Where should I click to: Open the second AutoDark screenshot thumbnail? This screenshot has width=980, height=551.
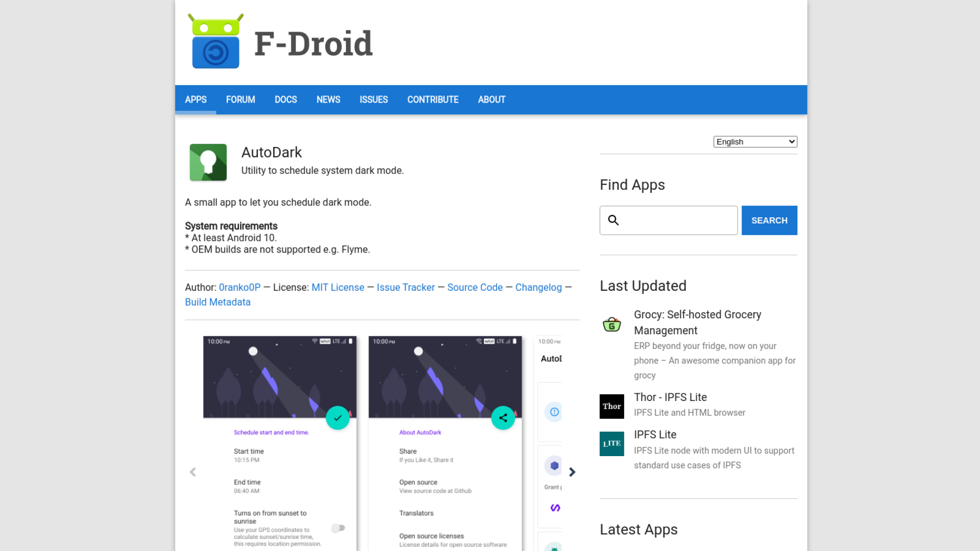[x=445, y=443]
